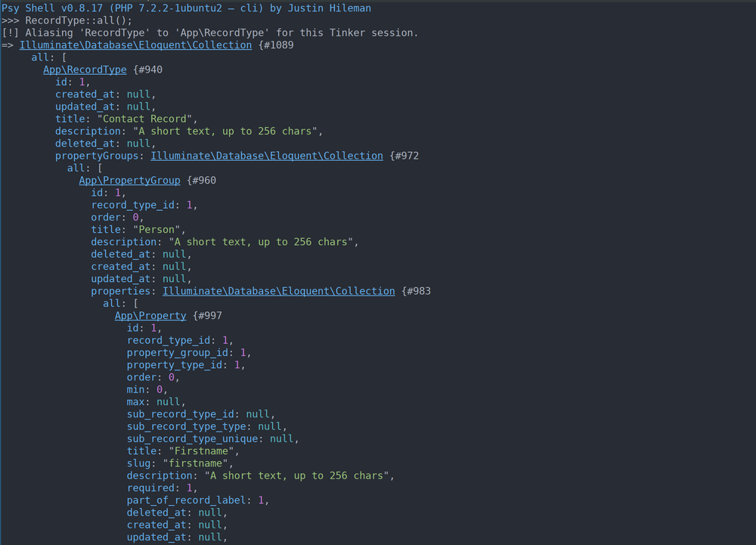This screenshot has height=545, width=756.
Task: Select the "firstname" slug value
Action: (x=195, y=463)
